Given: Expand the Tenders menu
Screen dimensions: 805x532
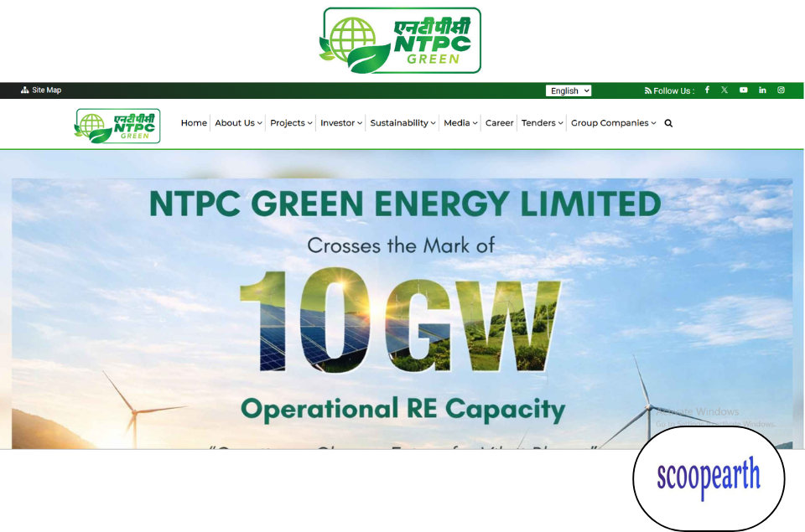Looking at the screenshot, I should click(x=543, y=123).
